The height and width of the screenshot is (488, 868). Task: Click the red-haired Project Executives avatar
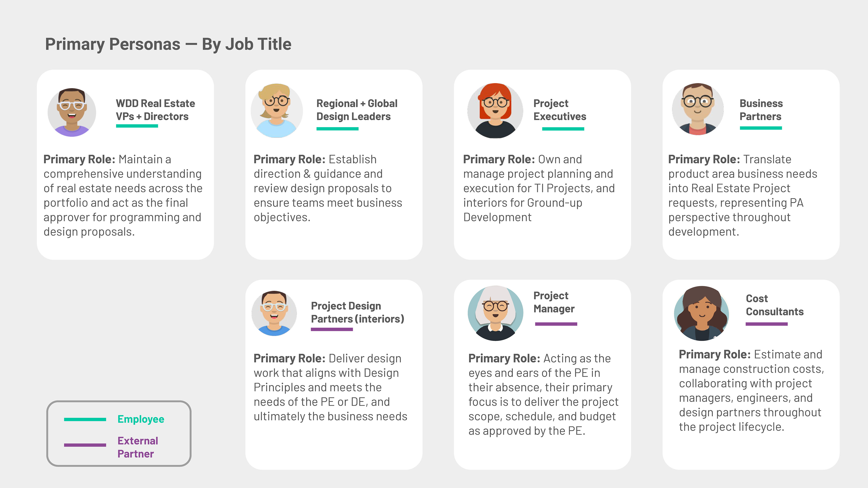[495, 110]
